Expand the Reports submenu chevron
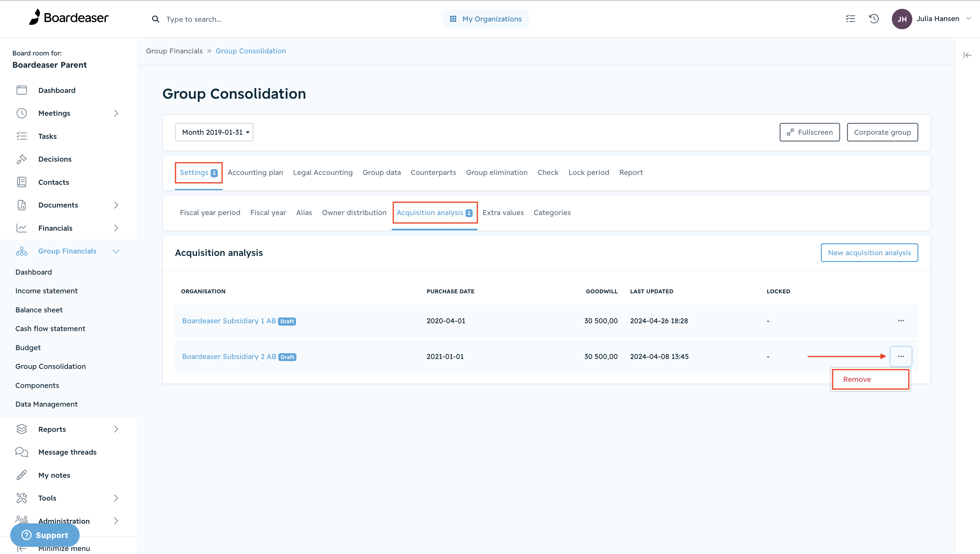Screen dimensions: 980x554 point(116,429)
